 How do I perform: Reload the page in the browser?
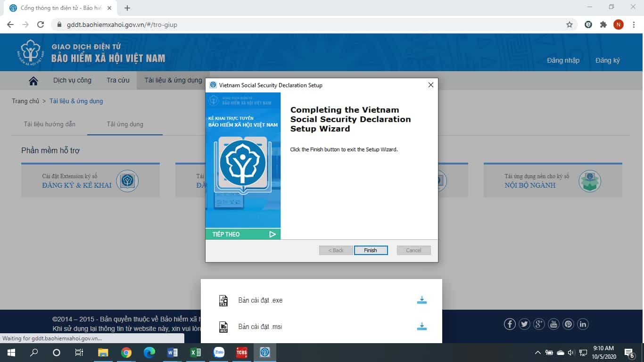click(41, 25)
